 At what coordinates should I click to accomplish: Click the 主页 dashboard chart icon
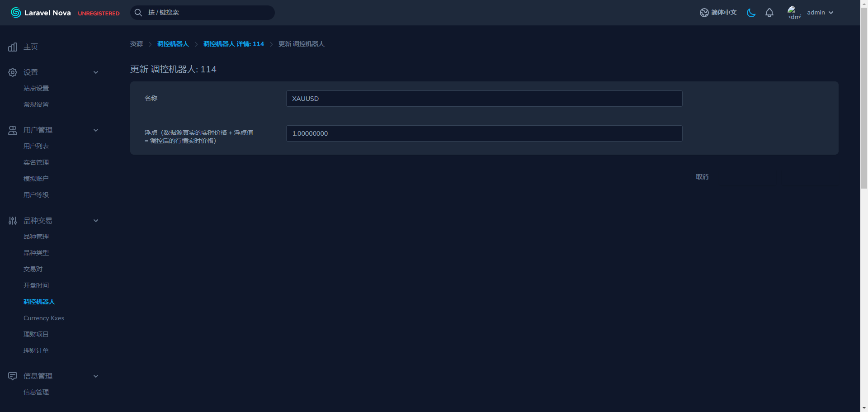[x=13, y=47]
